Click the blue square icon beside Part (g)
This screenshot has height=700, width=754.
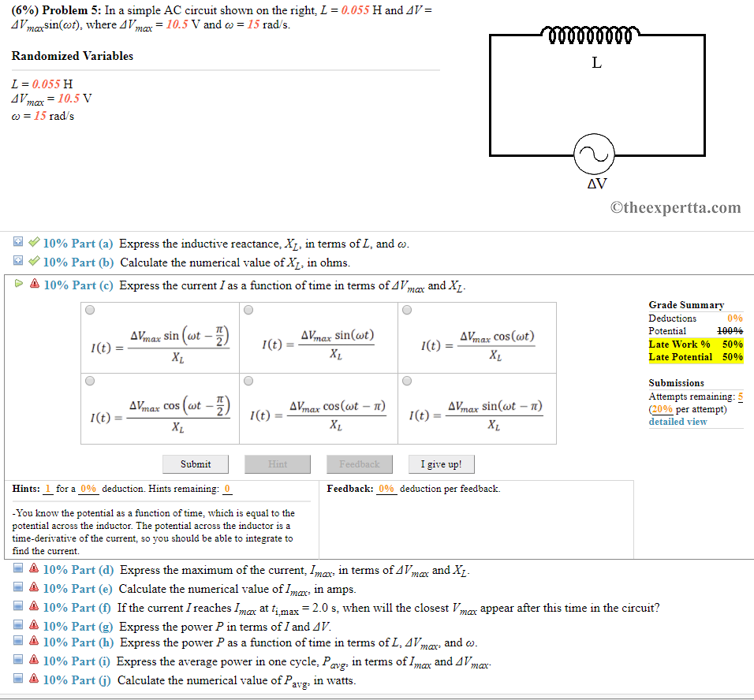click(18, 624)
